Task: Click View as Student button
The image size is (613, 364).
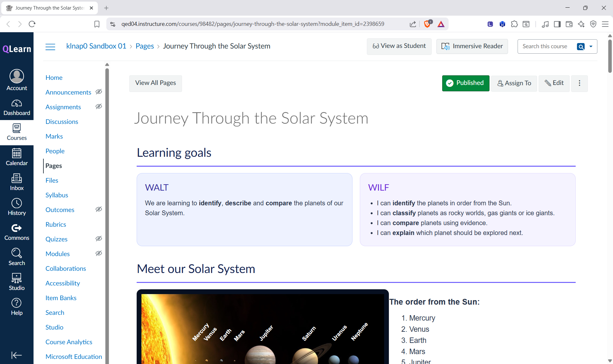Action: click(x=399, y=46)
